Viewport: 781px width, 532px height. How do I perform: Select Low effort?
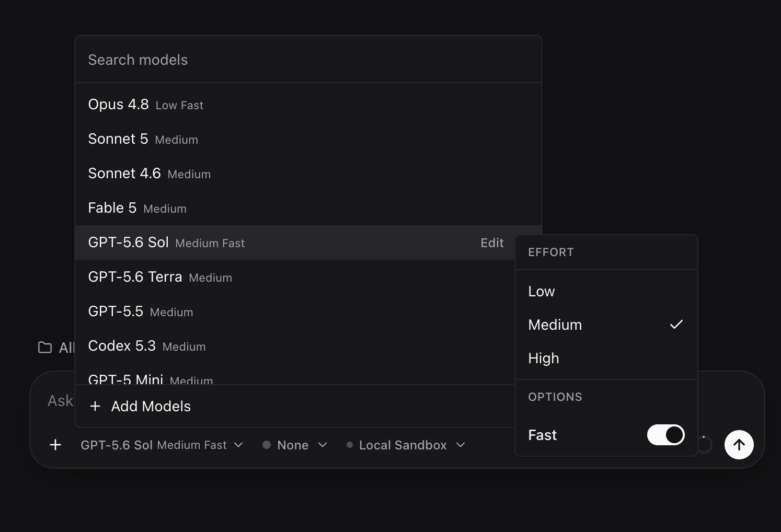tap(606, 291)
